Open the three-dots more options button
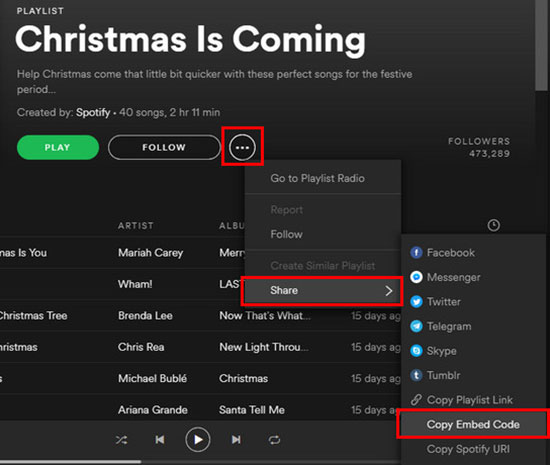This screenshot has width=550, height=465. (x=242, y=147)
